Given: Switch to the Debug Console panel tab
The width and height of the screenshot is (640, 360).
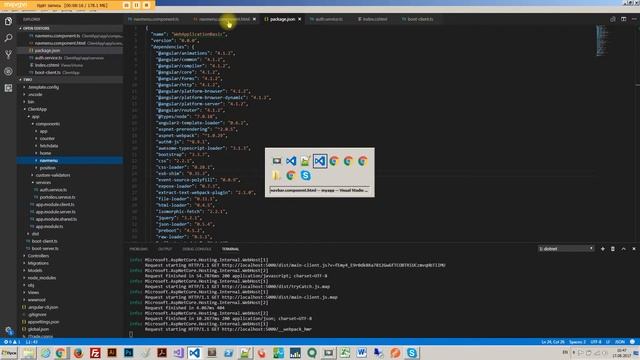Looking at the screenshot, I should [x=197, y=249].
